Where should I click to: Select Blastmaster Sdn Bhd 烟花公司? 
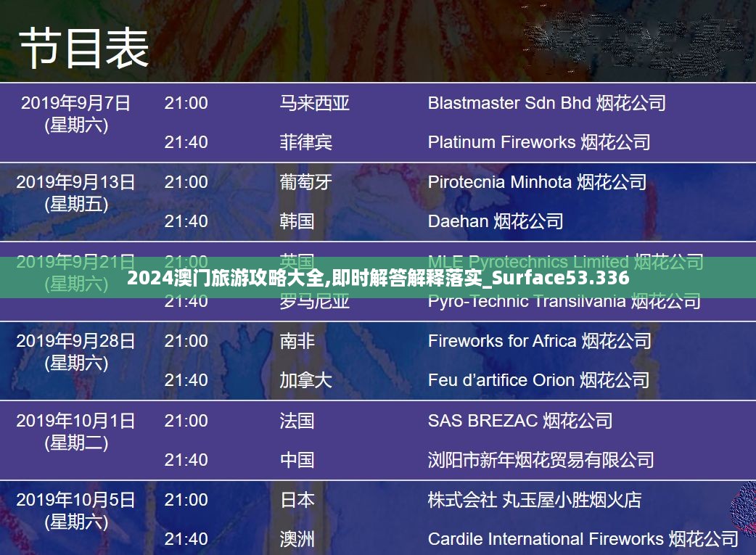point(547,103)
